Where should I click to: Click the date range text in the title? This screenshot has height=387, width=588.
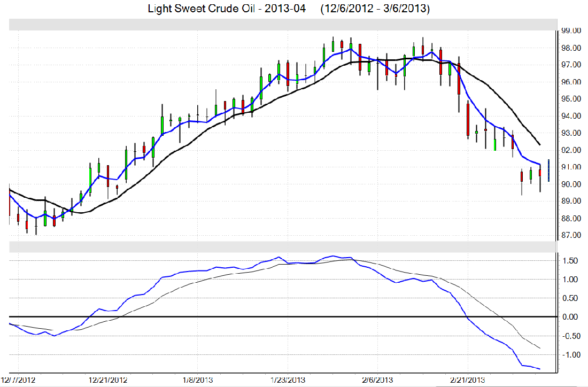click(375, 9)
